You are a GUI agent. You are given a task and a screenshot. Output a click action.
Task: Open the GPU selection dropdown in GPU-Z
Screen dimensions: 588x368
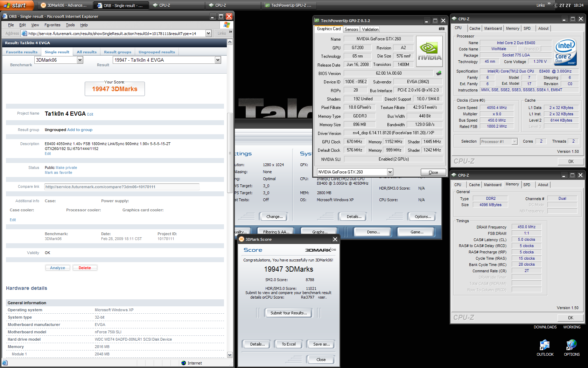coord(390,172)
